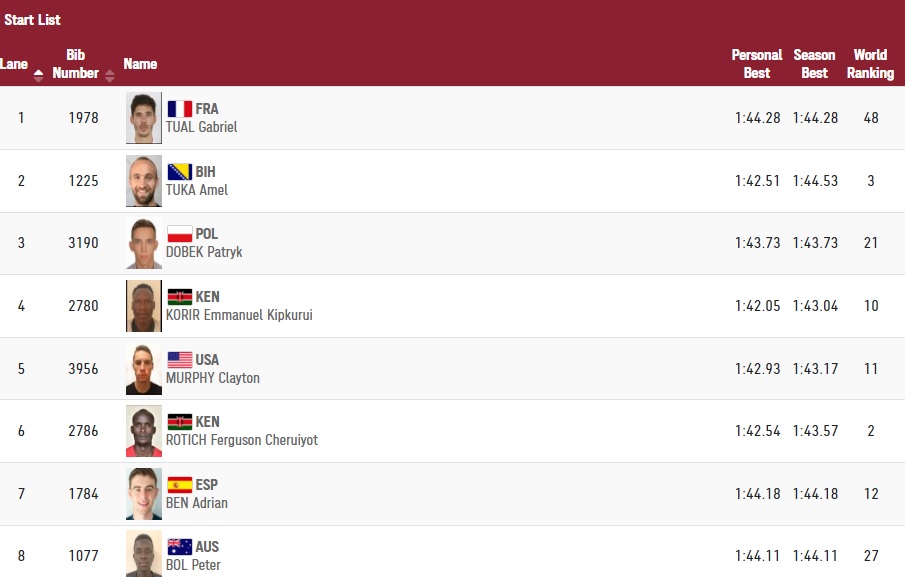The height and width of the screenshot is (577, 905).
Task: Click Adrian Ben's athlete photo
Action: (144, 494)
